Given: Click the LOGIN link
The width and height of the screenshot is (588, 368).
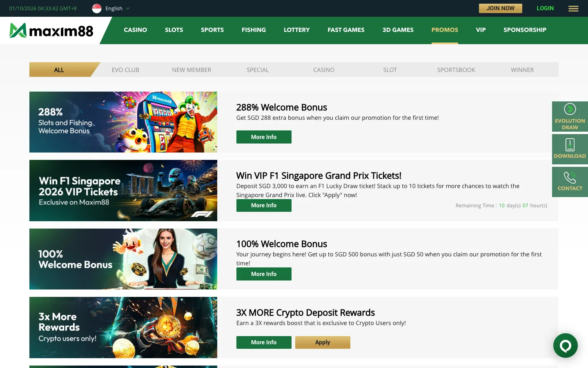Looking at the screenshot, I should (545, 8).
